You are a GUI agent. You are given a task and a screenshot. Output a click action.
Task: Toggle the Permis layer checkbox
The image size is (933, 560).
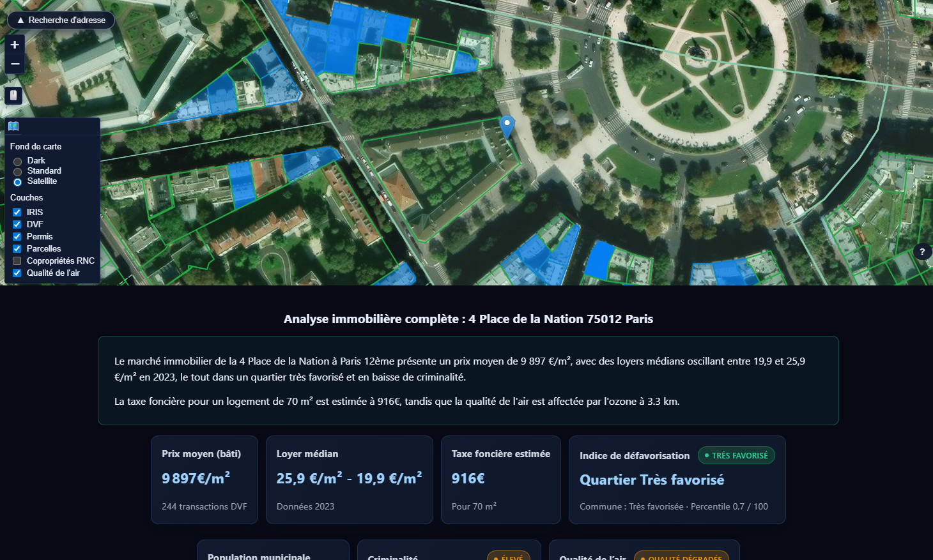[x=17, y=236]
